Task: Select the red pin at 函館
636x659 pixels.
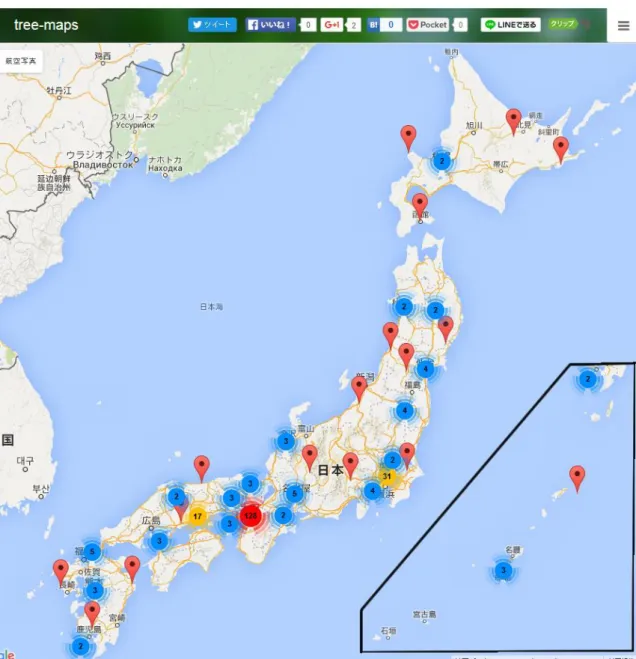Action: pos(420,204)
